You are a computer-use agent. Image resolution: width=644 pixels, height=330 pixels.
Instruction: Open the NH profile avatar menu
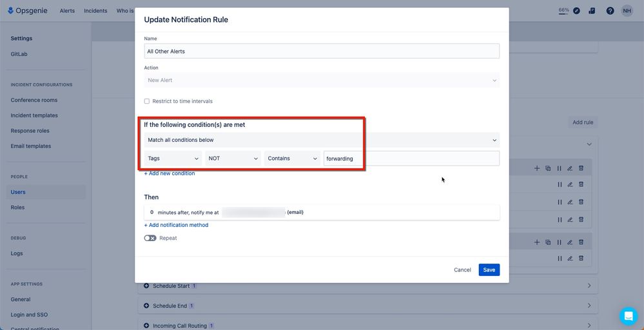pyautogui.click(x=627, y=11)
